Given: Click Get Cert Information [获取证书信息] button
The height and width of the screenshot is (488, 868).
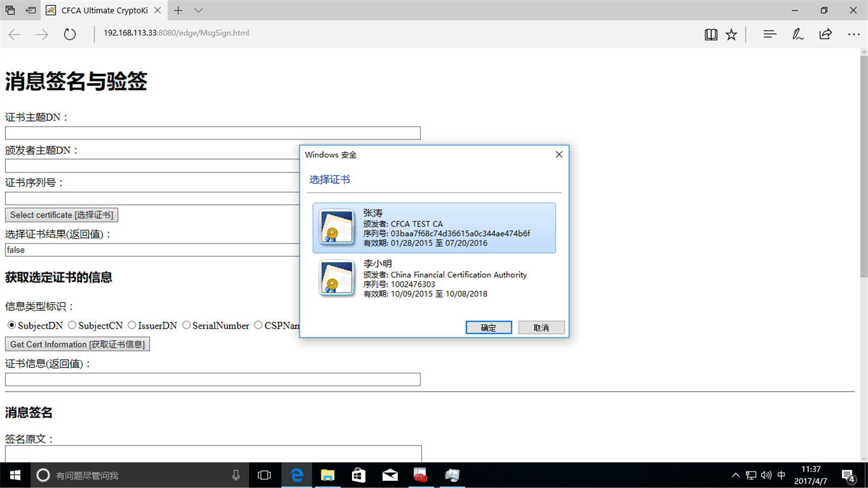Looking at the screenshot, I should pos(77,345).
